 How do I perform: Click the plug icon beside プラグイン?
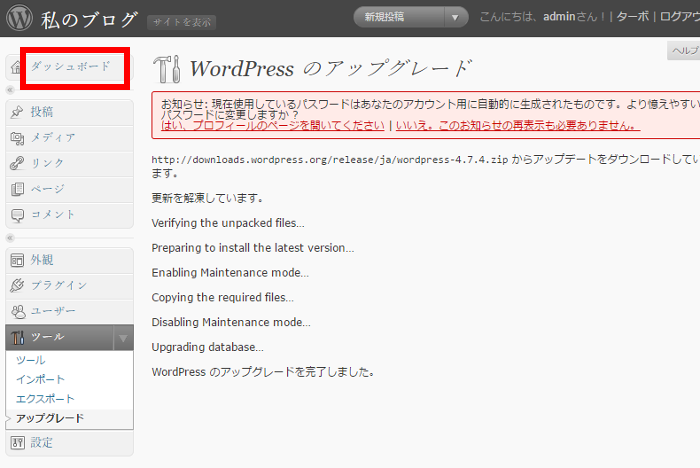17,285
